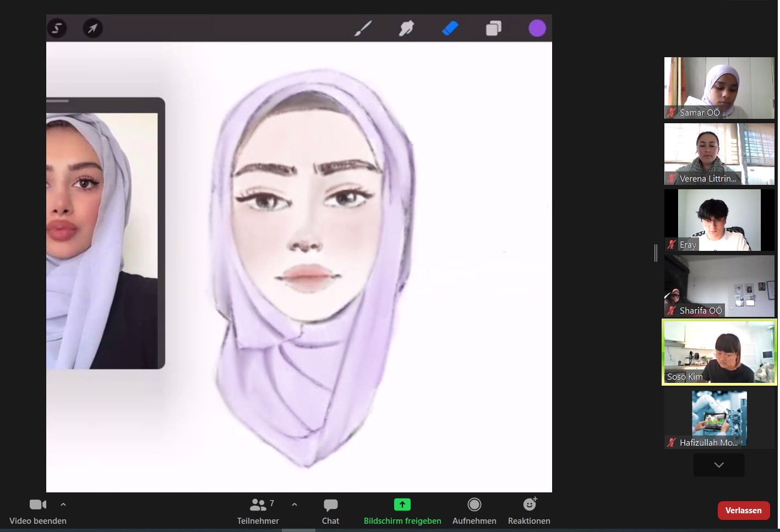Screen dimensions: 780x532
Task: Open the Reaktionen emoji menu
Action: point(529,512)
